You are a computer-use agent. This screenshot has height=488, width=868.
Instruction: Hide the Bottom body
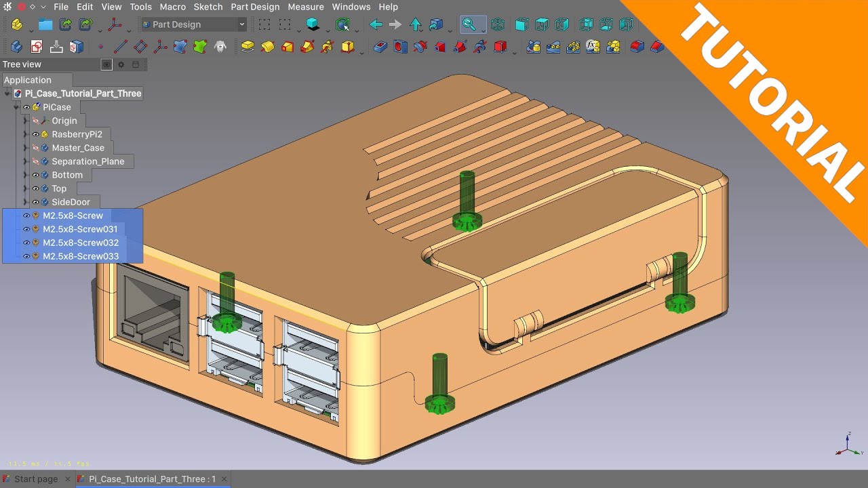[x=36, y=175]
